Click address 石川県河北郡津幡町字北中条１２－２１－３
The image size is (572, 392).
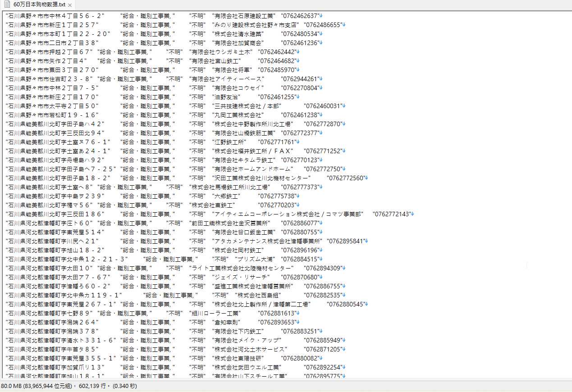click(67, 259)
